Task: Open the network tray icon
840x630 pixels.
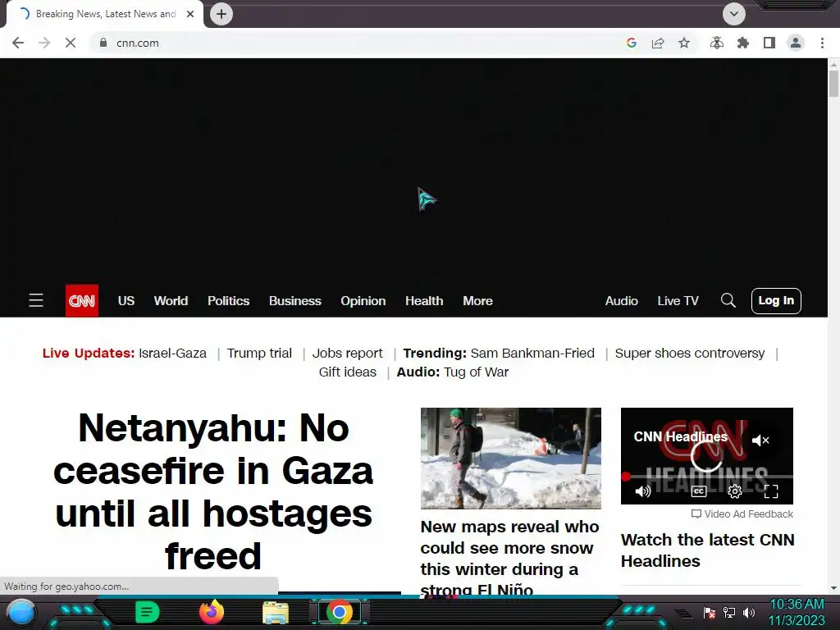Action: point(729,612)
